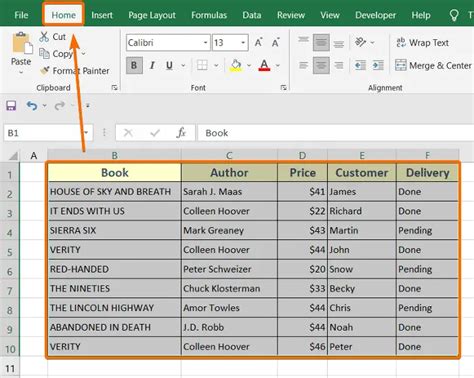Click Merge & Center button
Screen dimensions: 474x378
click(433, 65)
